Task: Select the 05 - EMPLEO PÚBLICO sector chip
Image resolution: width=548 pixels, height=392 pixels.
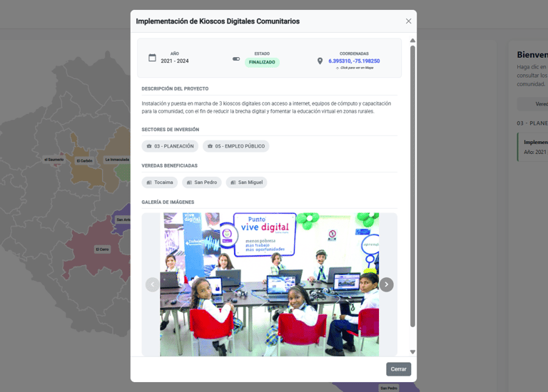Action: (236, 146)
